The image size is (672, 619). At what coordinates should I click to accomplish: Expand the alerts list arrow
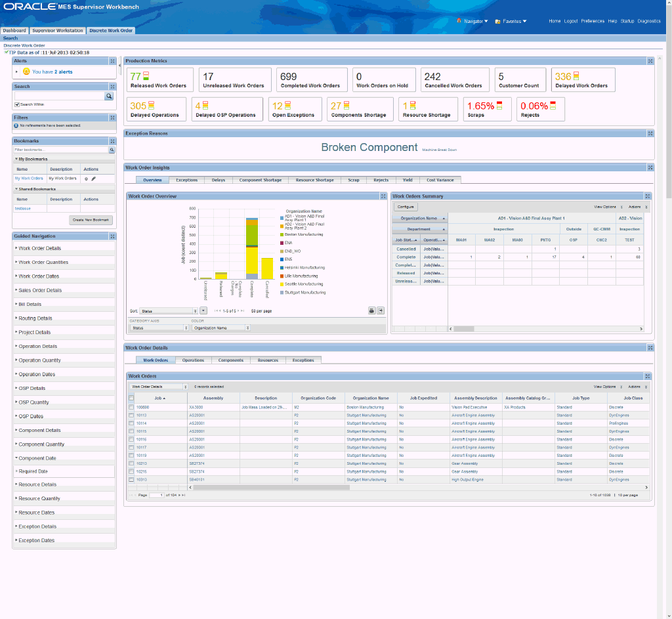point(16,72)
